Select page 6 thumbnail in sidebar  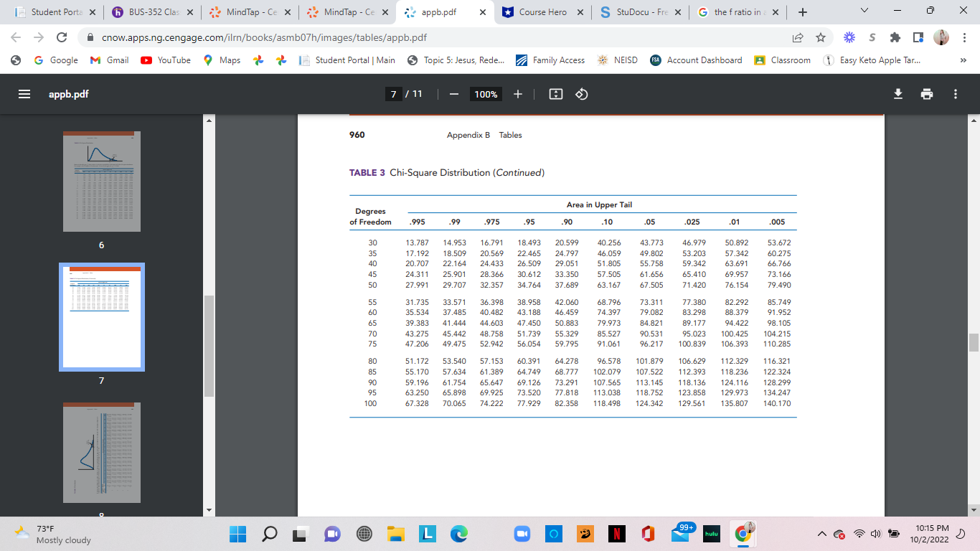(102, 182)
